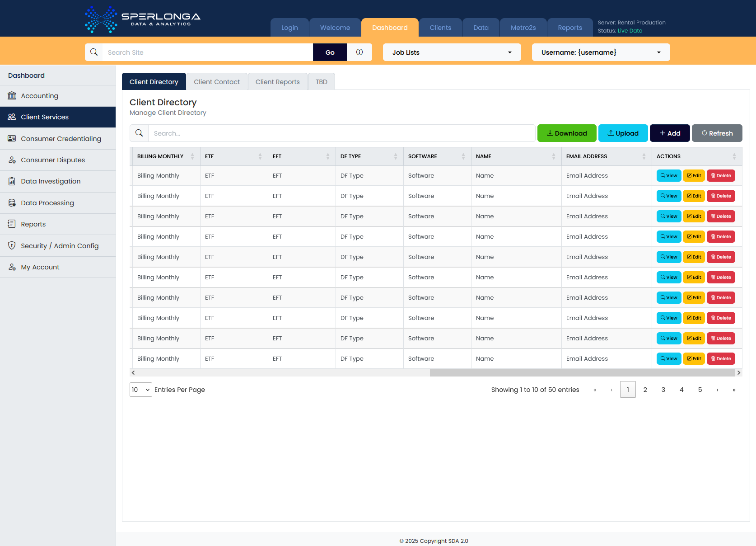
Task: Click the Data Processing database icon
Action: coord(12,202)
